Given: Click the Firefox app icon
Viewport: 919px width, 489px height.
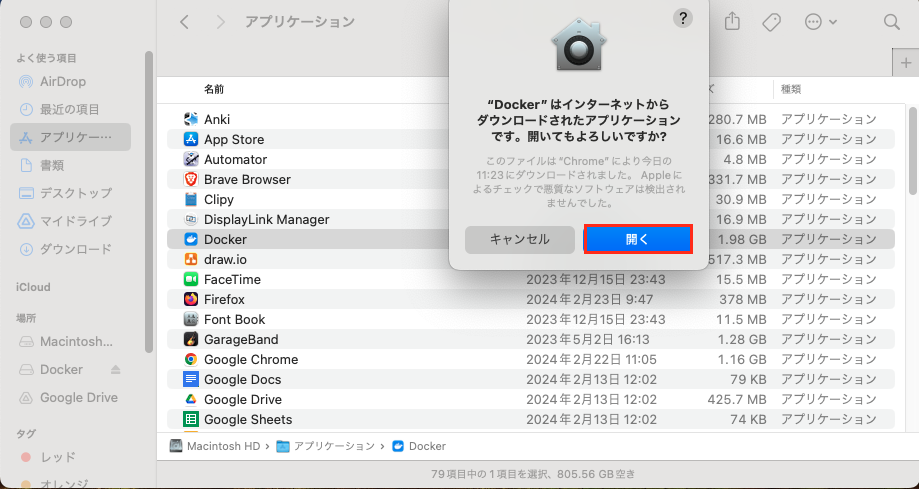Looking at the screenshot, I should click(x=191, y=299).
